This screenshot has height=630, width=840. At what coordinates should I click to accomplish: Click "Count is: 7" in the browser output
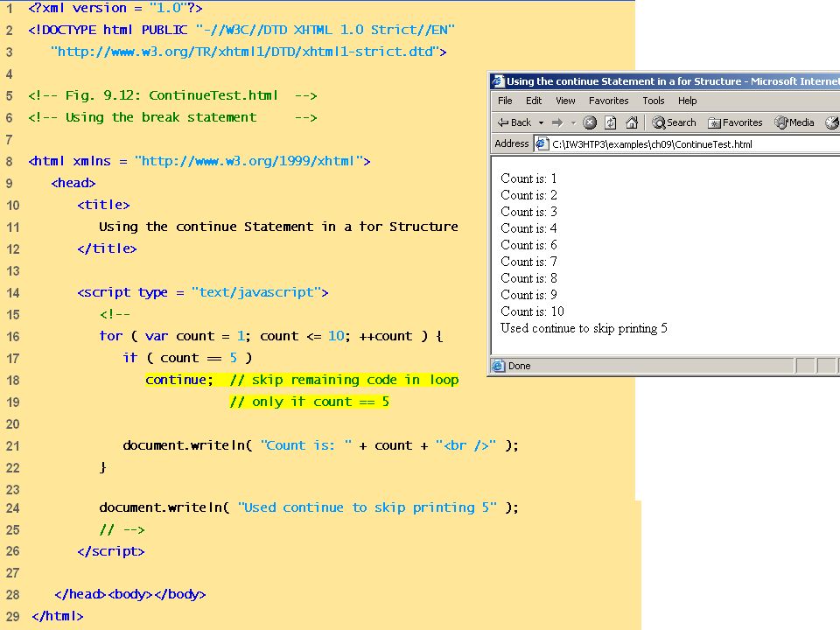coord(528,262)
